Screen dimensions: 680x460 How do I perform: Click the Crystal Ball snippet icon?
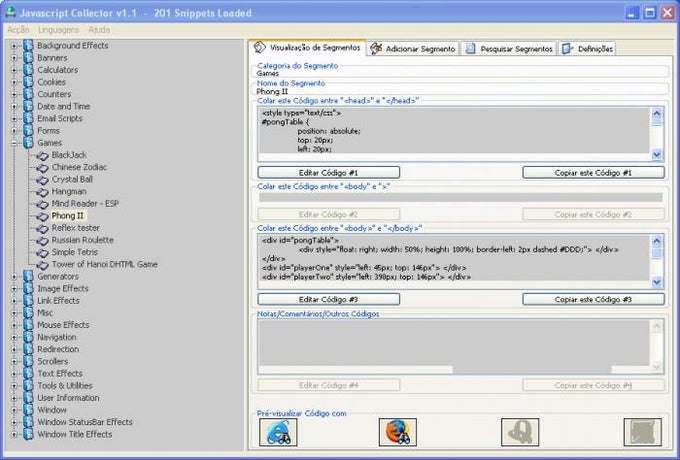[x=42, y=179]
